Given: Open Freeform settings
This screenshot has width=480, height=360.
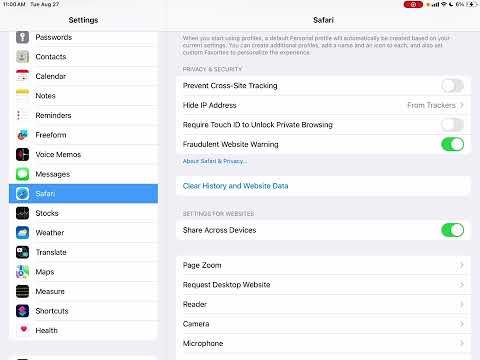Looking at the screenshot, I should (83, 135).
